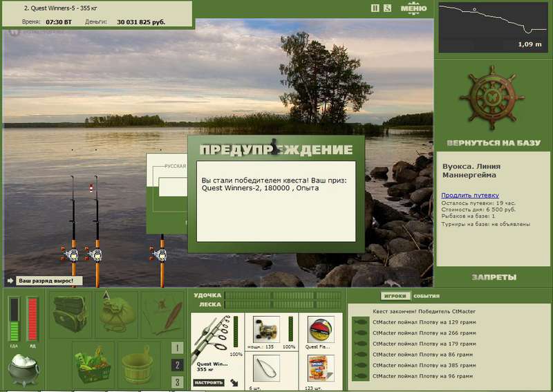The height and width of the screenshot is (392, 553).
Task: Click the bait package slot
Action: tap(321, 368)
